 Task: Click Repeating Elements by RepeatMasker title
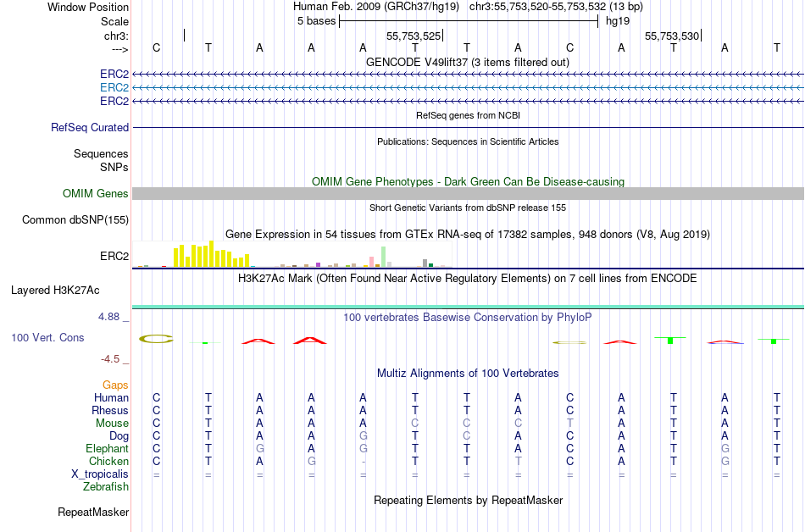(468, 500)
